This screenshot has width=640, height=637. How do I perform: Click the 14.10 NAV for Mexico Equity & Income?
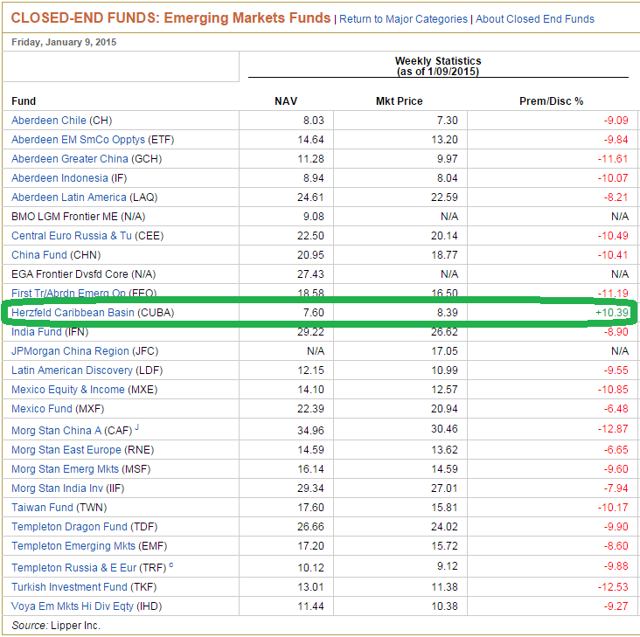click(x=311, y=389)
